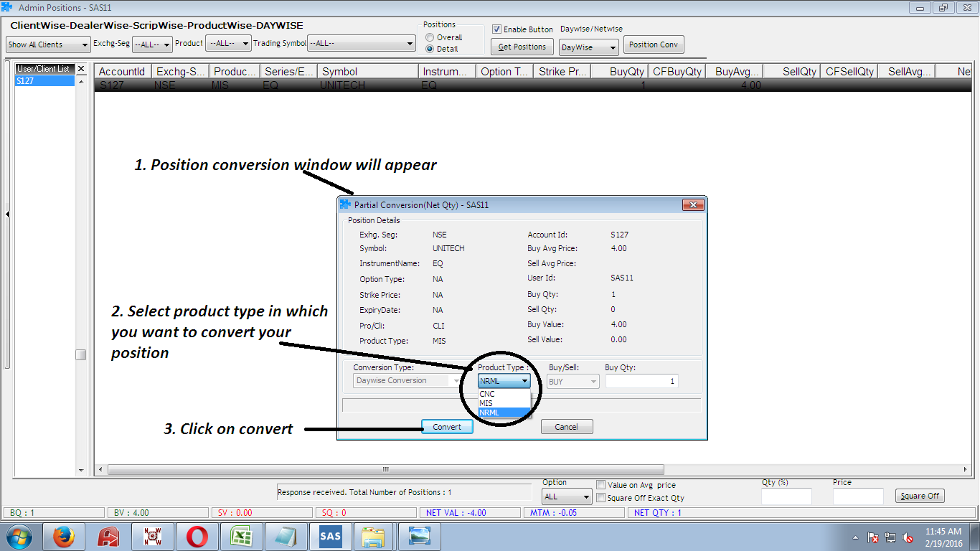
Task: Open the Opera browser taskbar icon
Action: 197,537
